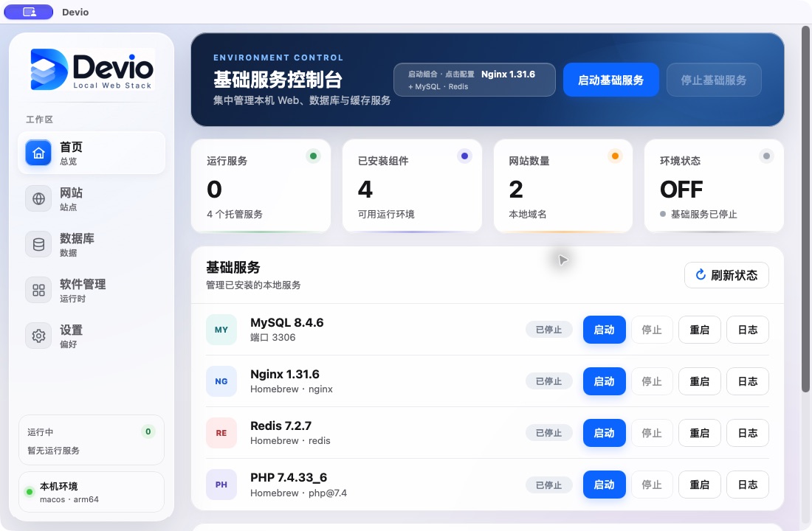Stop PHP 7.4.33_6 with 停止

click(652, 485)
